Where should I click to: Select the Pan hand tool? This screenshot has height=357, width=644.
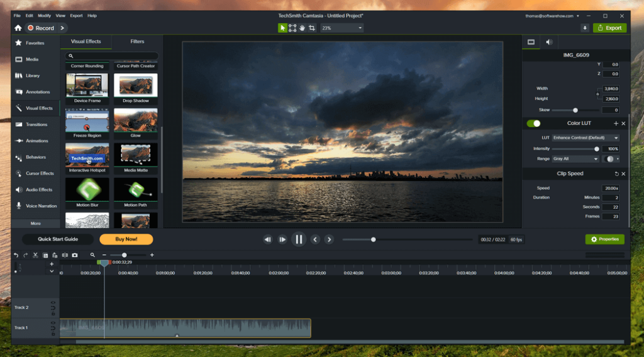click(303, 28)
